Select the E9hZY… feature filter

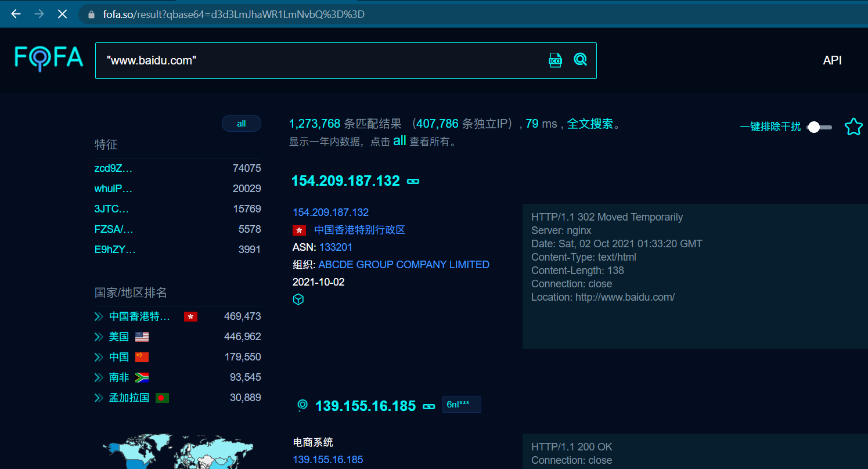tap(115, 250)
